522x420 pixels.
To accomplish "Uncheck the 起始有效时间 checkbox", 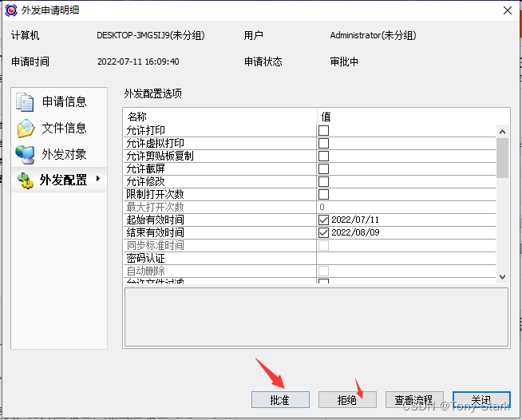I will click(324, 220).
